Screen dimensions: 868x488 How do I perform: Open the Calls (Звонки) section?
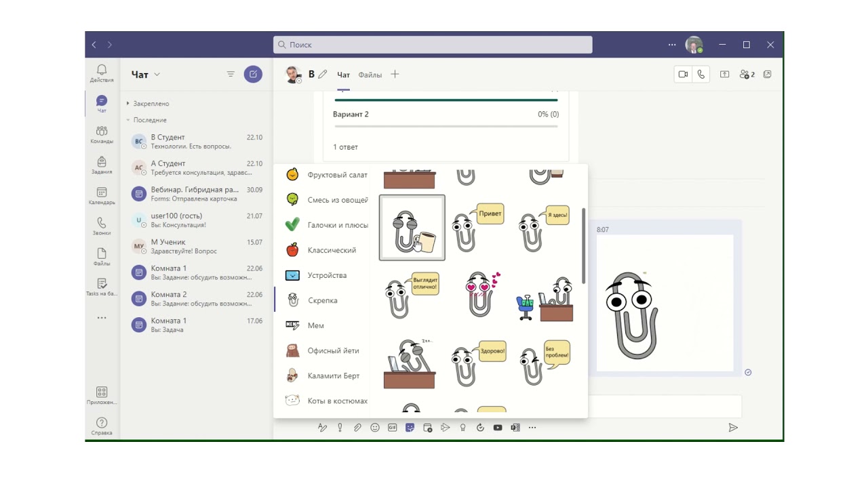(x=102, y=226)
